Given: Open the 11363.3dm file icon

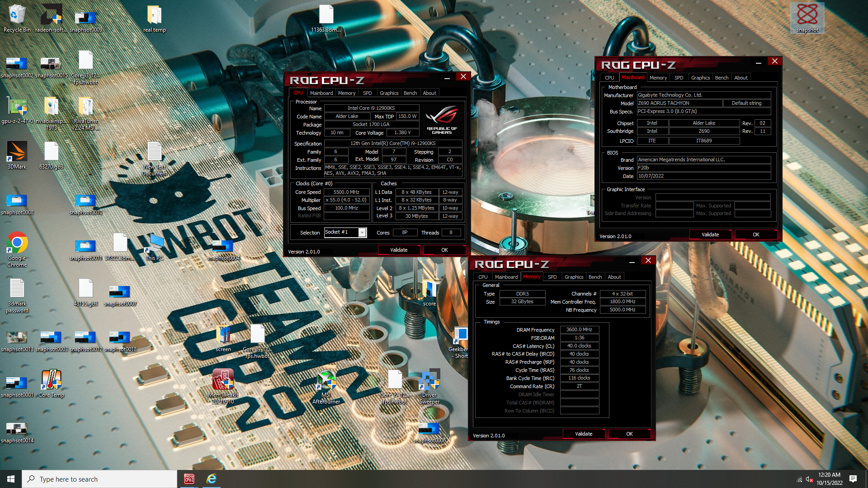Looking at the screenshot, I should [x=326, y=19].
